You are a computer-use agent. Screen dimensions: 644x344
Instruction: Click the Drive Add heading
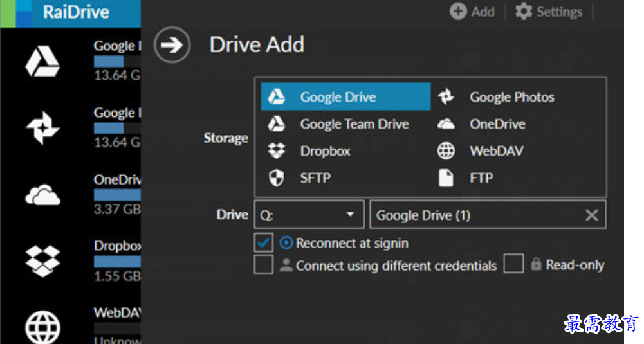coord(257,44)
